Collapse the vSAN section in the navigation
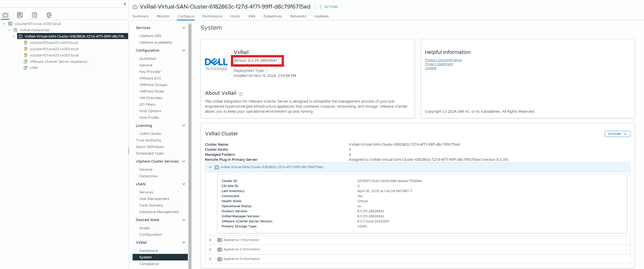 tap(184, 184)
